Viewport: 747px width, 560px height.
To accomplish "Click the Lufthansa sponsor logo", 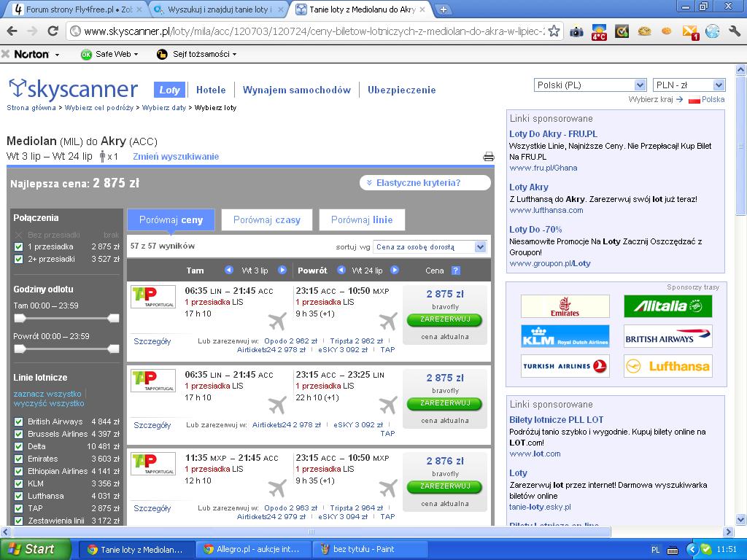I will click(668, 366).
